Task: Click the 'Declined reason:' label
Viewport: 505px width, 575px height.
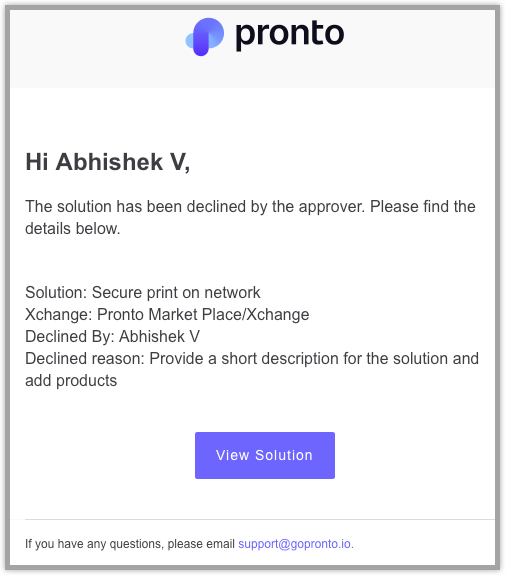Action: (85, 358)
